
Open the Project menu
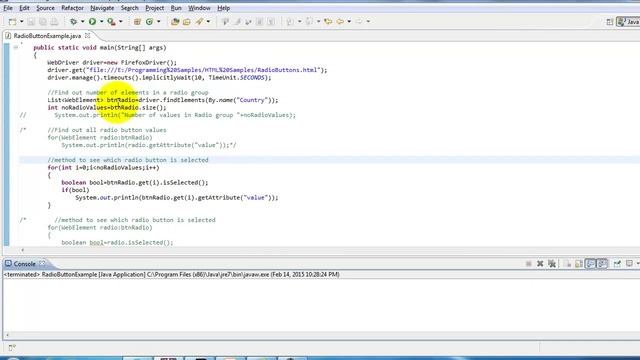tap(155, 8)
